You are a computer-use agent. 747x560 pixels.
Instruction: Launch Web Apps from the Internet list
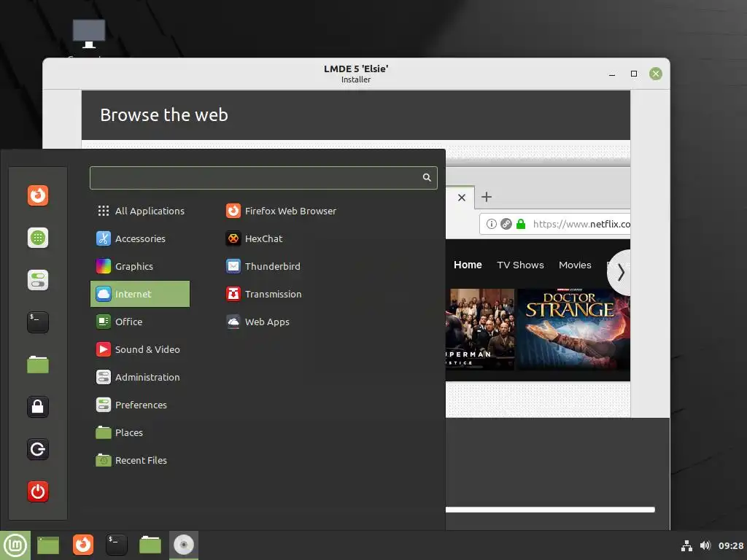tap(258, 322)
